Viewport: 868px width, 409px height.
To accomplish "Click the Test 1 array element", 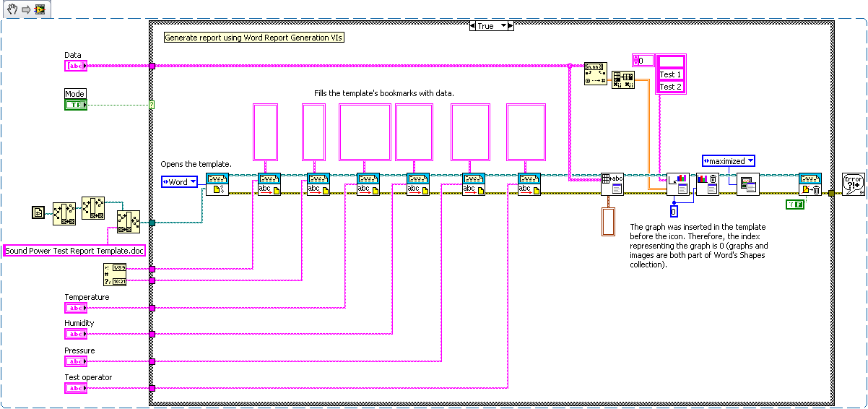I will coord(672,74).
